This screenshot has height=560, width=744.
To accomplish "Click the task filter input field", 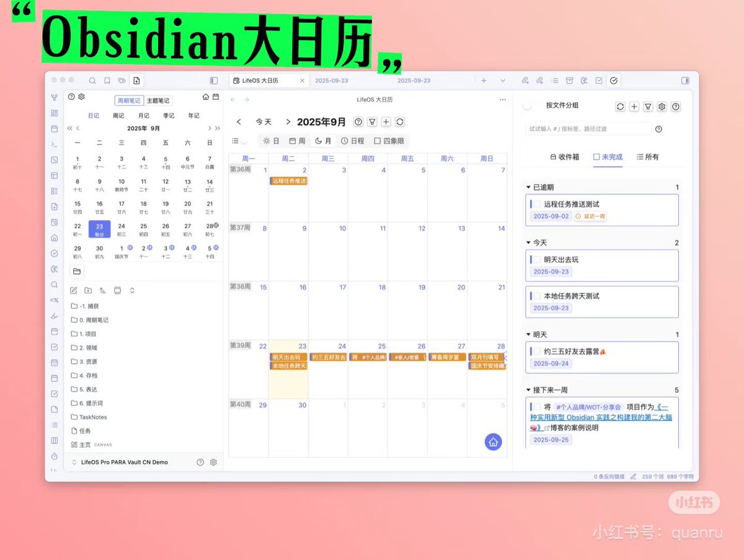I will 588,129.
